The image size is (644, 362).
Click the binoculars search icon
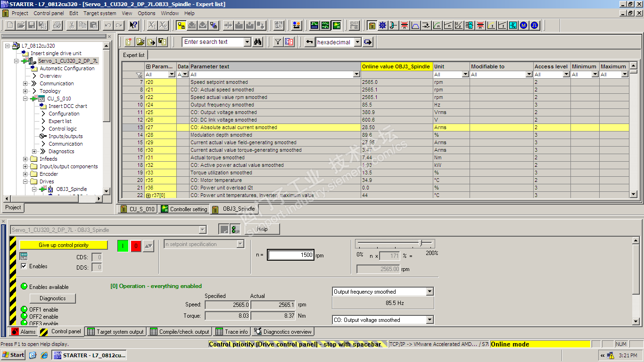tap(258, 42)
